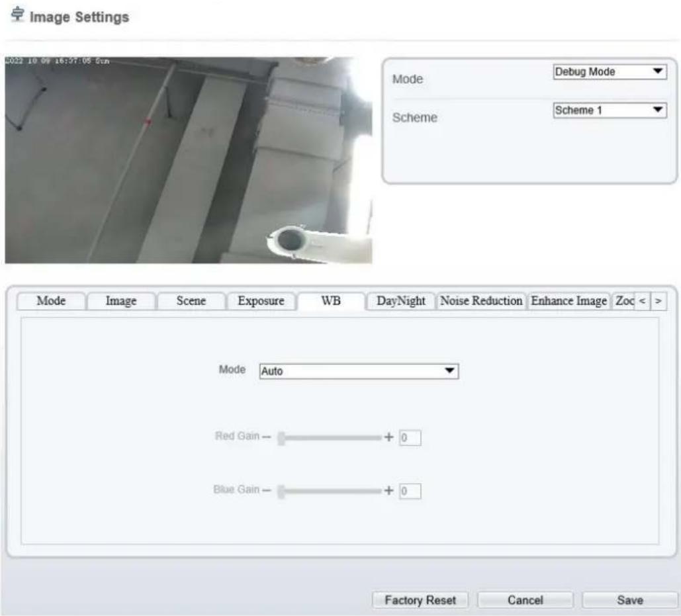
Task: Click the camera live preview image
Action: click(x=189, y=159)
